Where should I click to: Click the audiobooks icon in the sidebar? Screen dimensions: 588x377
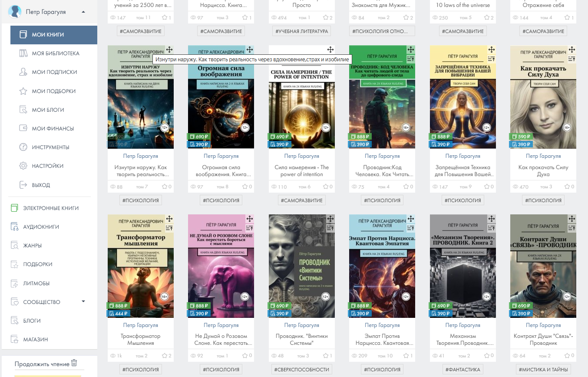14,227
